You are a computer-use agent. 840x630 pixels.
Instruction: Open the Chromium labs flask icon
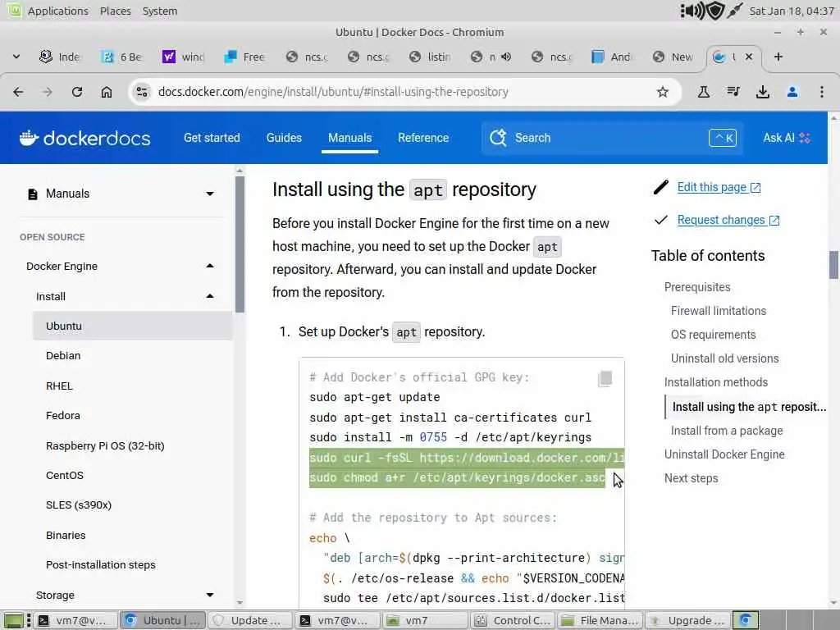coord(704,92)
